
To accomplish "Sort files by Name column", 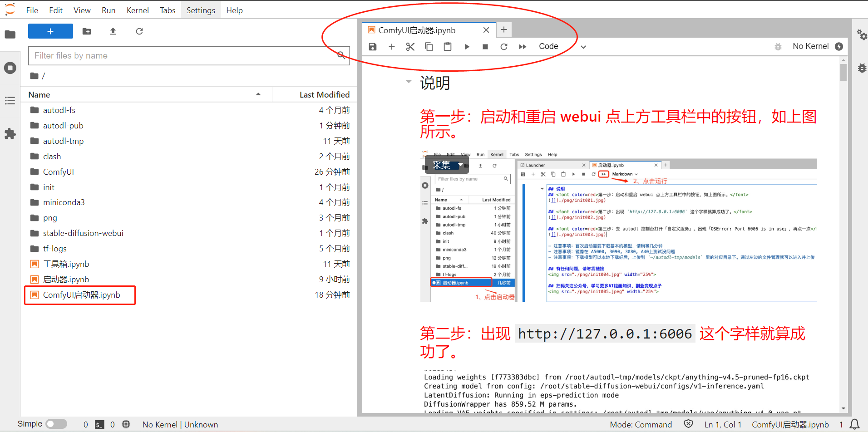I will point(145,94).
